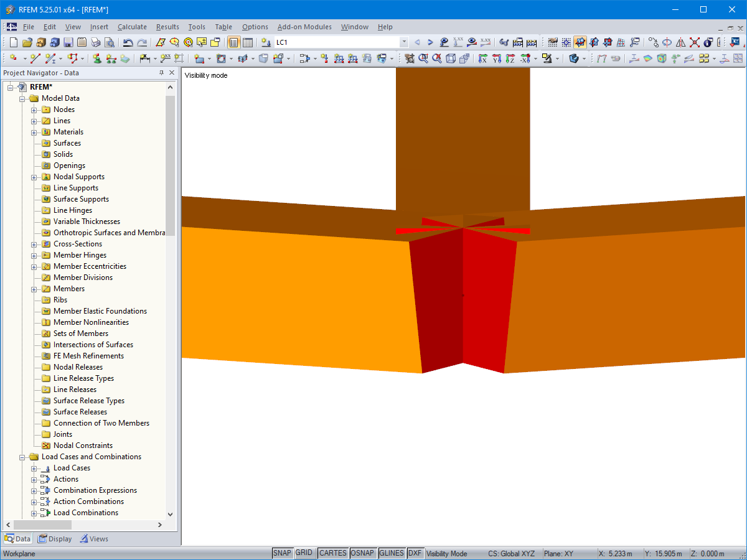Expand the Cross-Sections tree node
This screenshot has width=747, height=560.
pyautogui.click(x=34, y=244)
